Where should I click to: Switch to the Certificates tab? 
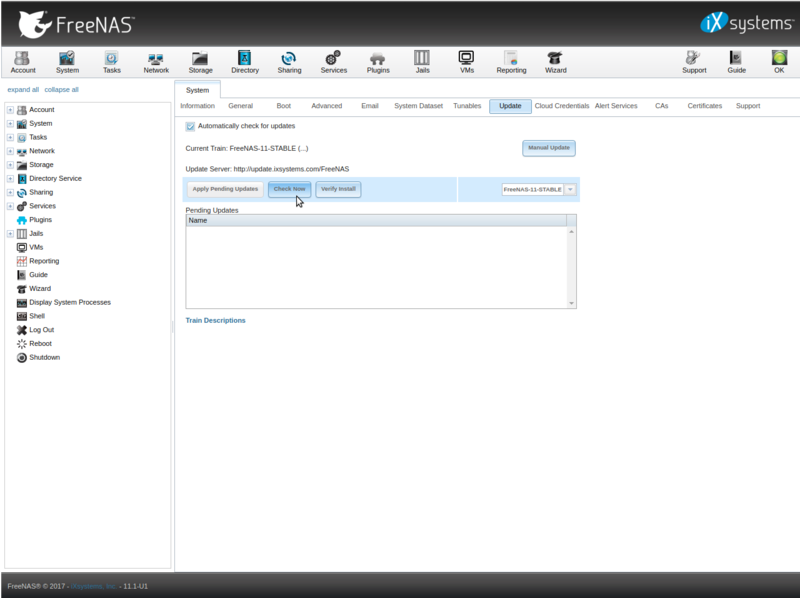coord(705,106)
